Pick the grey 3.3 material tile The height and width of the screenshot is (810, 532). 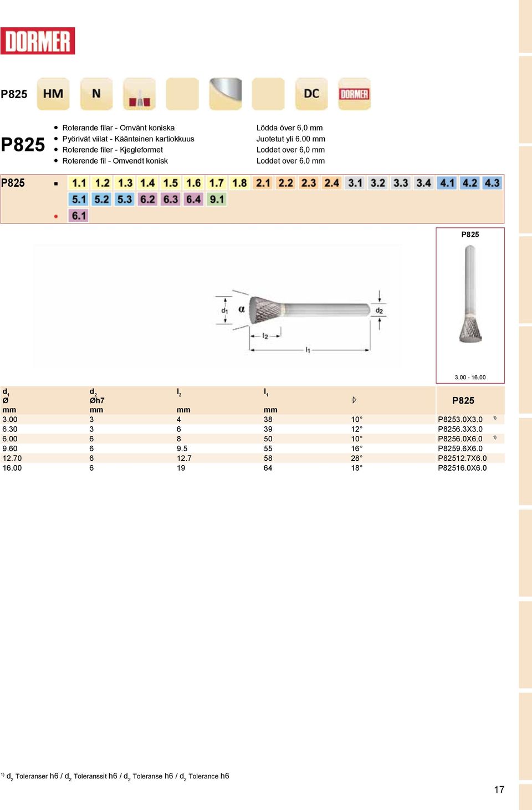(x=401, y=183)
